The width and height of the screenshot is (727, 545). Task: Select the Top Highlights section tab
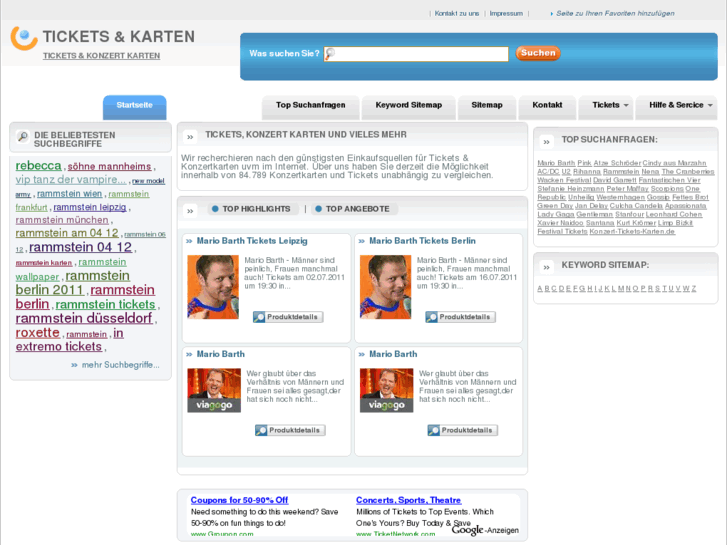[x=251, y=209]
